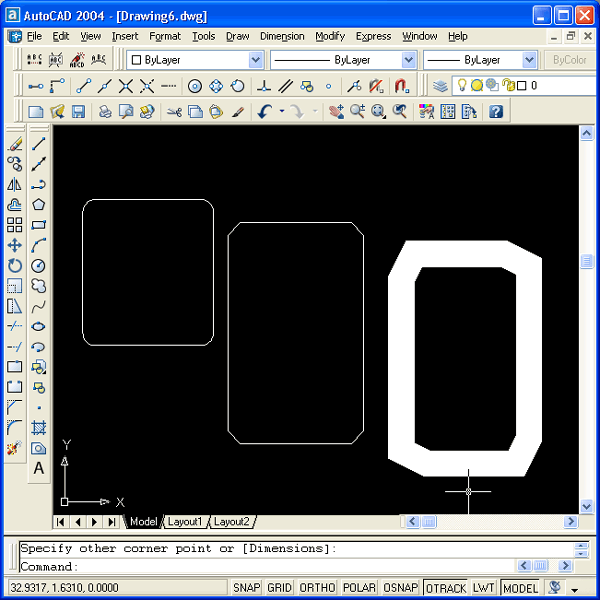This screenshot has height=600, width=600.
Task: Switch to the Layout1 tab
Action: (x=185, y=522)
